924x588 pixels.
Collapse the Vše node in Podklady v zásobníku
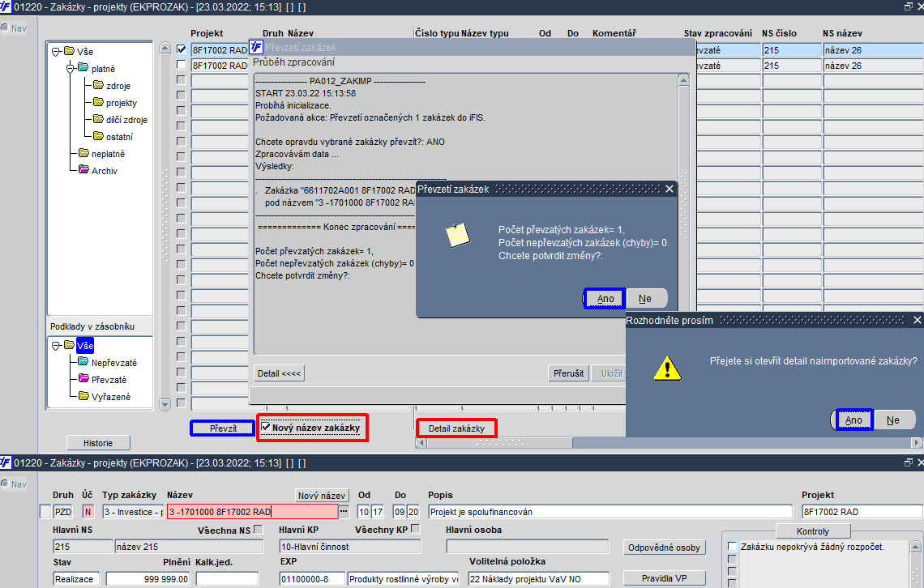pos(55,346)
